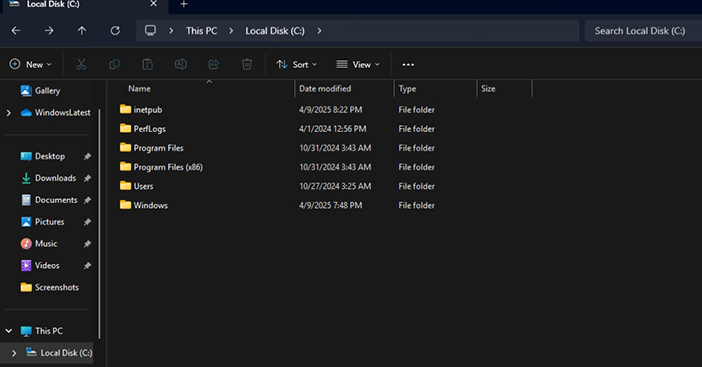Open the New dropdown menu
The height and width of the screenshot is (367, 702).
click(30, 64)
